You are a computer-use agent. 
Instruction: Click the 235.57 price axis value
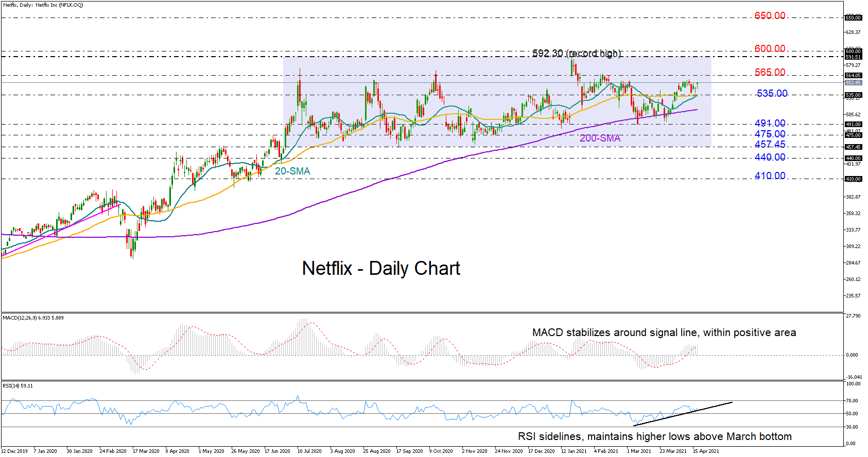(x=853, y=296)
